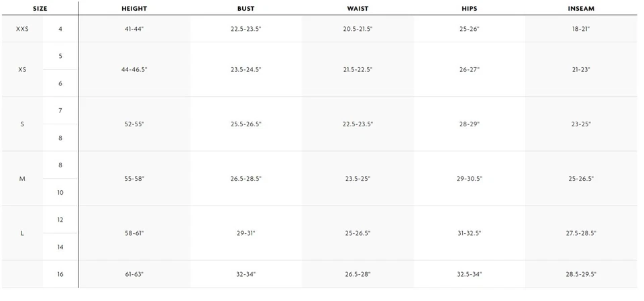Click the HIPS column header
Viewport: 644px width, 301px height.
pos(469,9)
